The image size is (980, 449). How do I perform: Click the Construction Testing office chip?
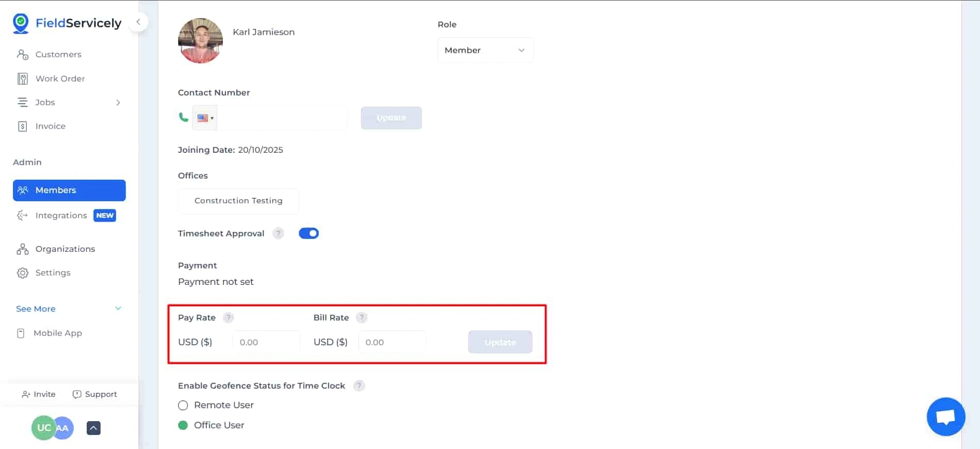[238, 201]
